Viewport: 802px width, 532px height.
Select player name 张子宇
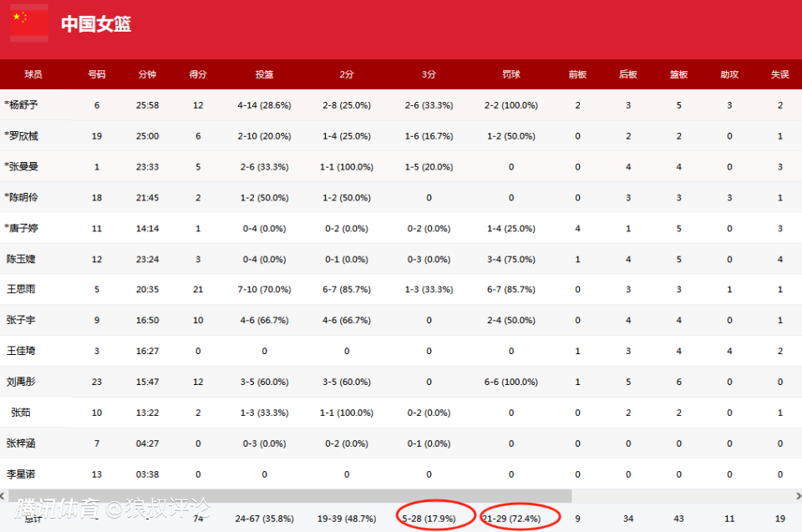click(x=21, y=320)
